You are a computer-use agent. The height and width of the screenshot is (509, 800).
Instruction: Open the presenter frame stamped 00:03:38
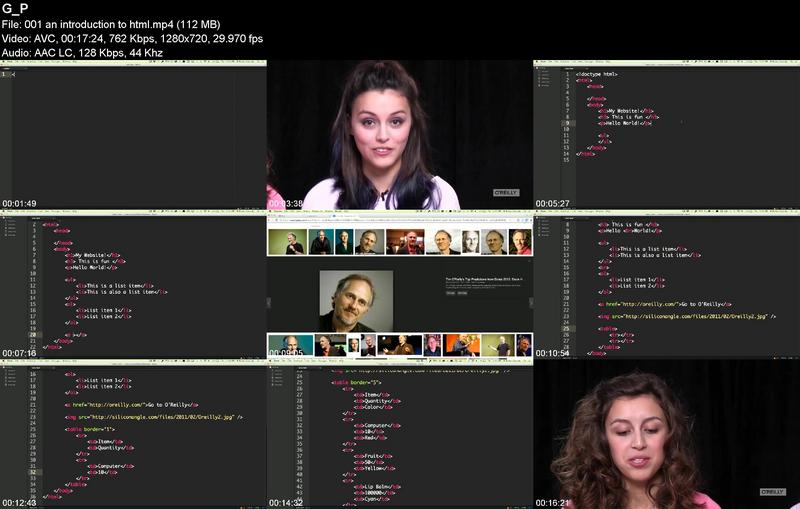(400, 135)
